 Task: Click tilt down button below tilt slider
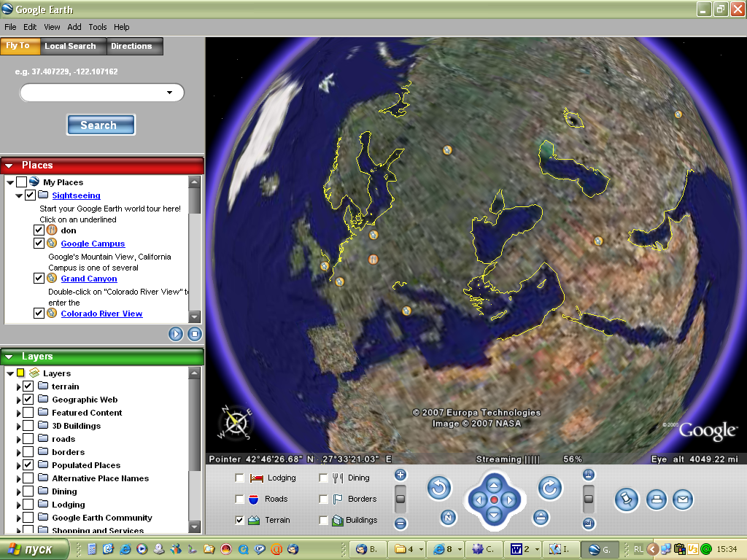pos(589,524)
